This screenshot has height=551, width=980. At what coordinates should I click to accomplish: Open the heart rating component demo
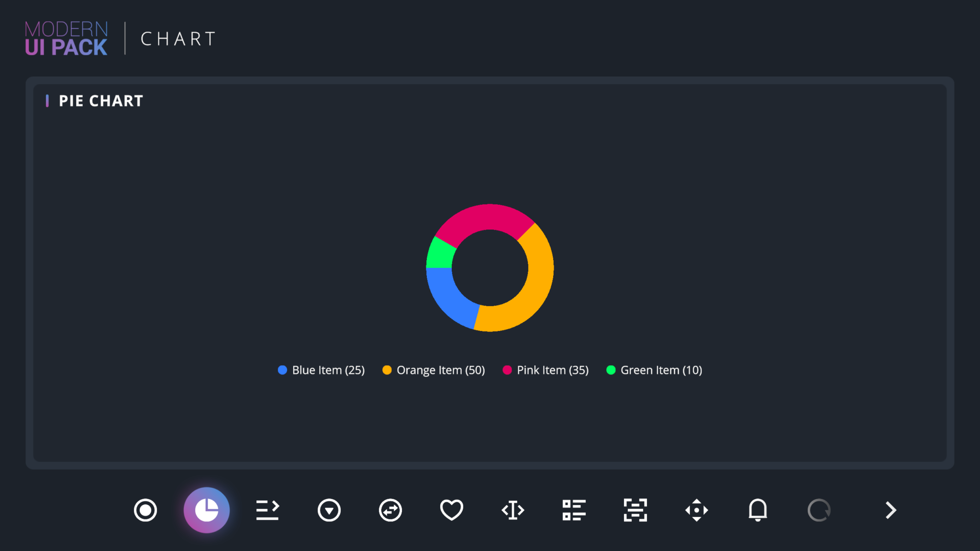451,510
